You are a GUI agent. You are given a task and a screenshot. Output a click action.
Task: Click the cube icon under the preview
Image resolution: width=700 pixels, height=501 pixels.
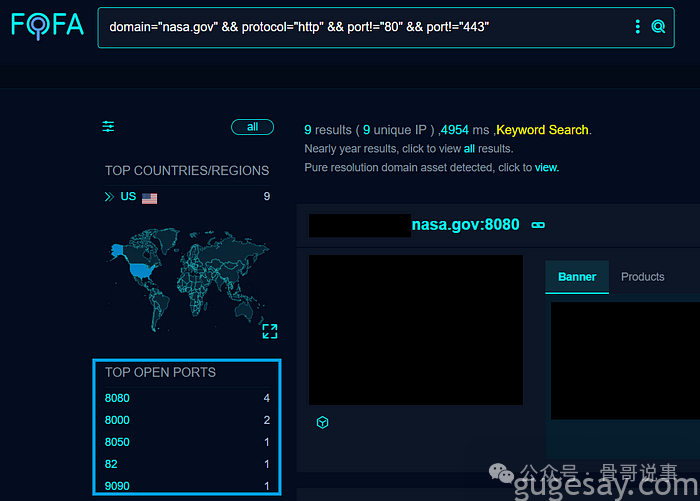coord(322,422)
